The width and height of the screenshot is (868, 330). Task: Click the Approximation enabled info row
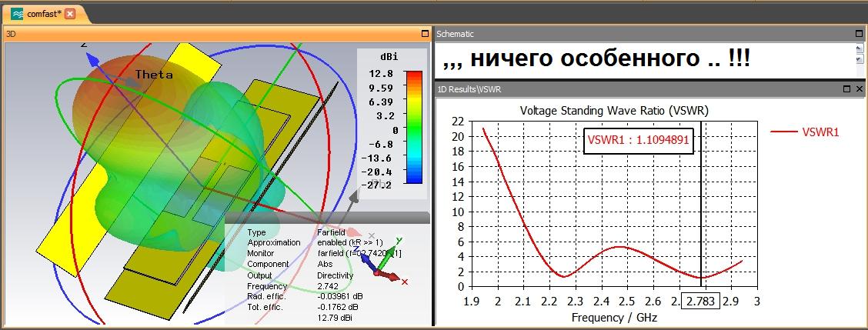[315, 242]
